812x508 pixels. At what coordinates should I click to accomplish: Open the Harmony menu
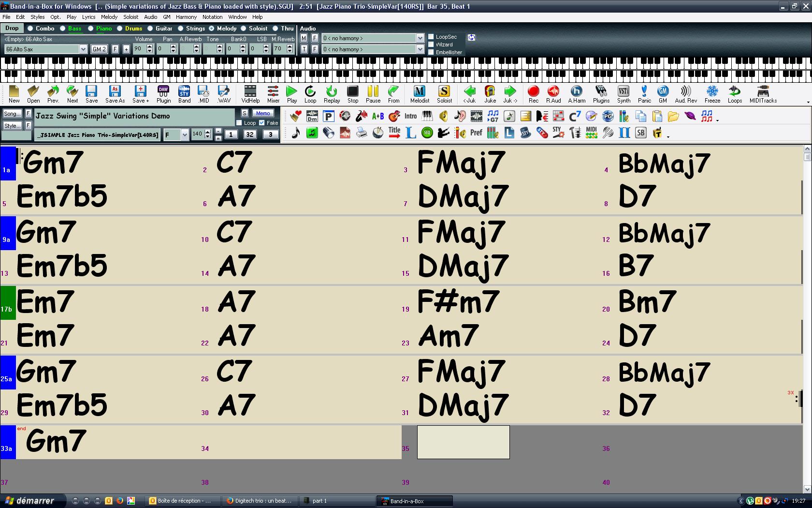click(x=186, y=17)
